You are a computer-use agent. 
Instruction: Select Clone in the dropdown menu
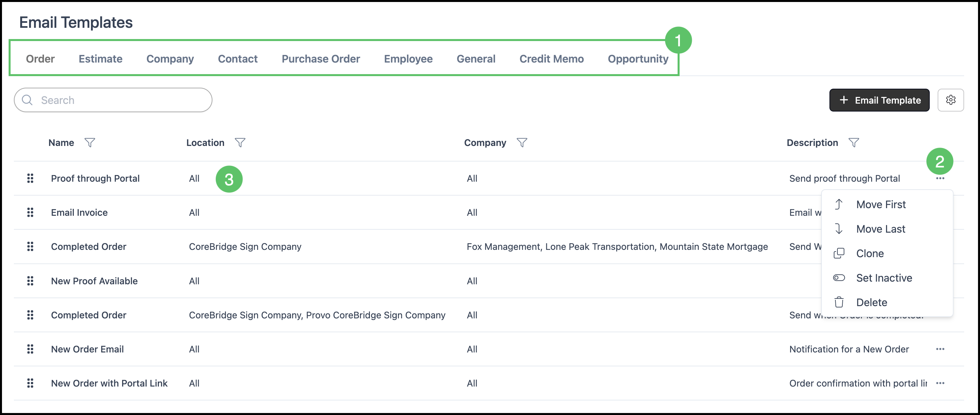[x=870, y=254]
